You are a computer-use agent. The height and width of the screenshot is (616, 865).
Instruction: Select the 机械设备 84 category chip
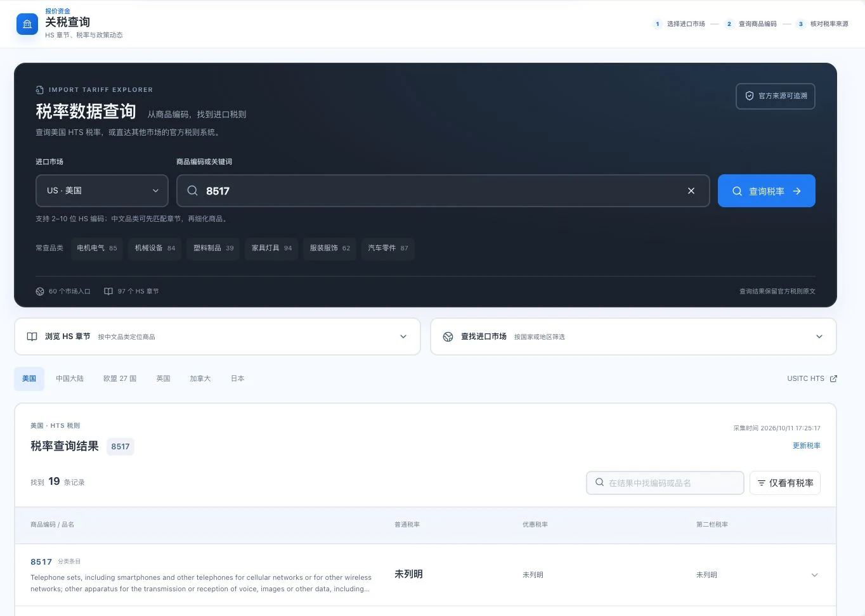tap(155, 248)
